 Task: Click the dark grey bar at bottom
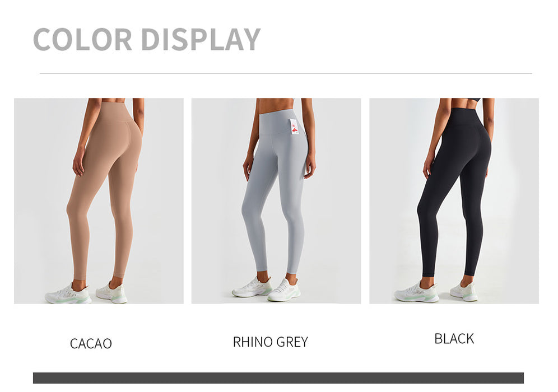[278, 378]
